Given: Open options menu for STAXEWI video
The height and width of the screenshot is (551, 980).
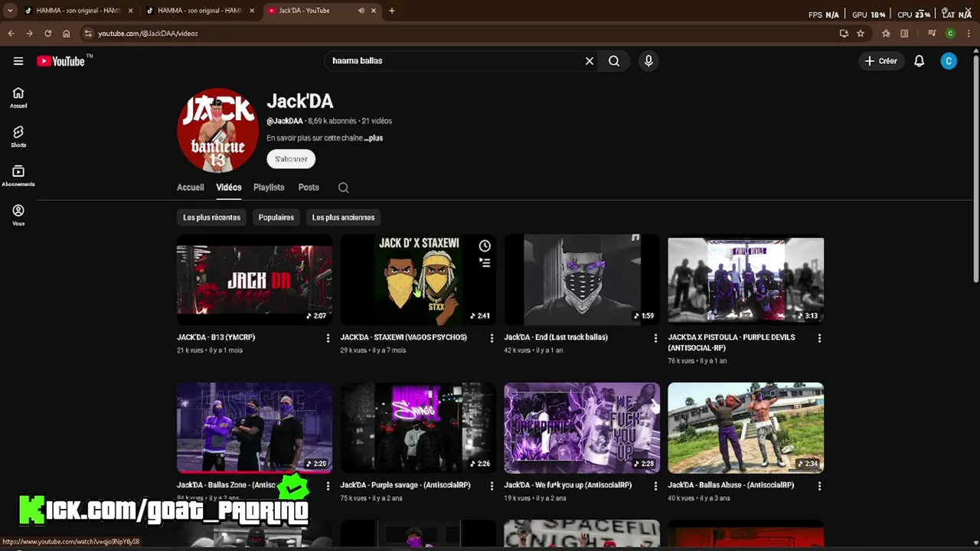Looking at the screenshot, I should coord(492,338).
